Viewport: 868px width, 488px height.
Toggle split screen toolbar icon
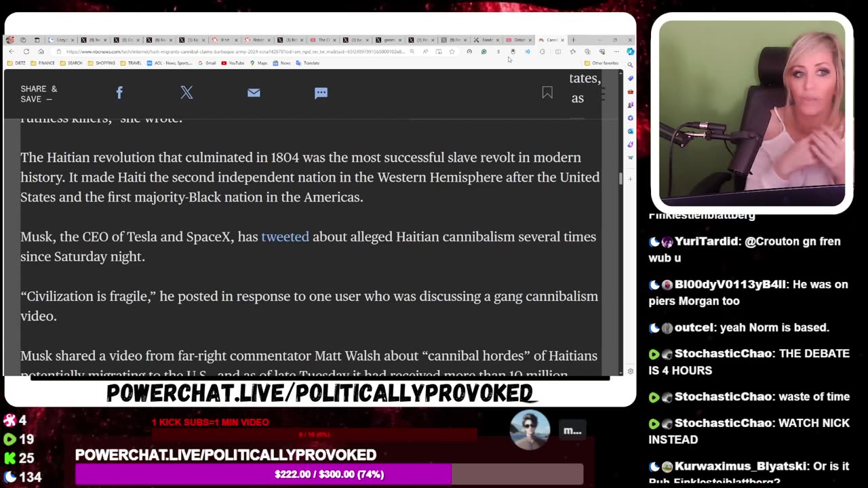(558, 52)
